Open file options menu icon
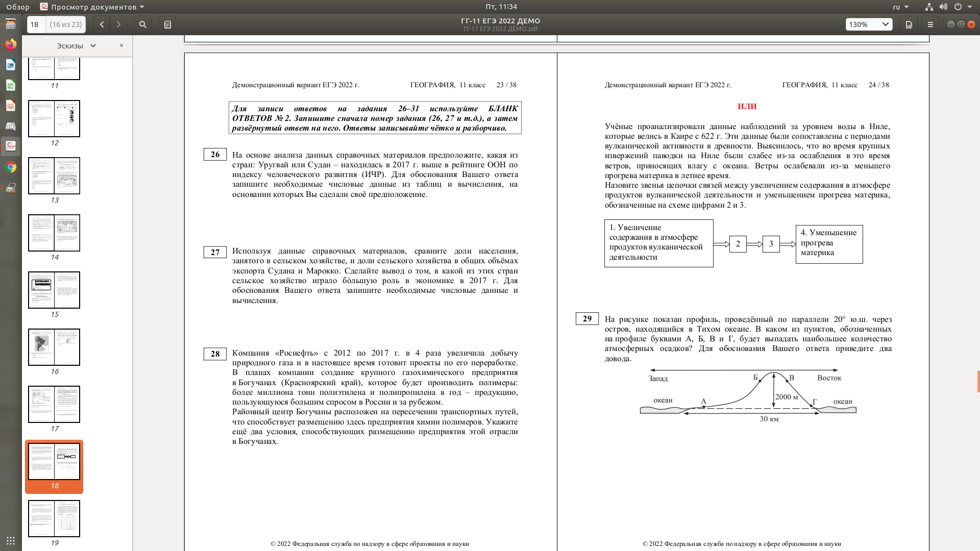The height and width of the screenshot is (551, 980). pyautogui.click(x=909, y=24)
